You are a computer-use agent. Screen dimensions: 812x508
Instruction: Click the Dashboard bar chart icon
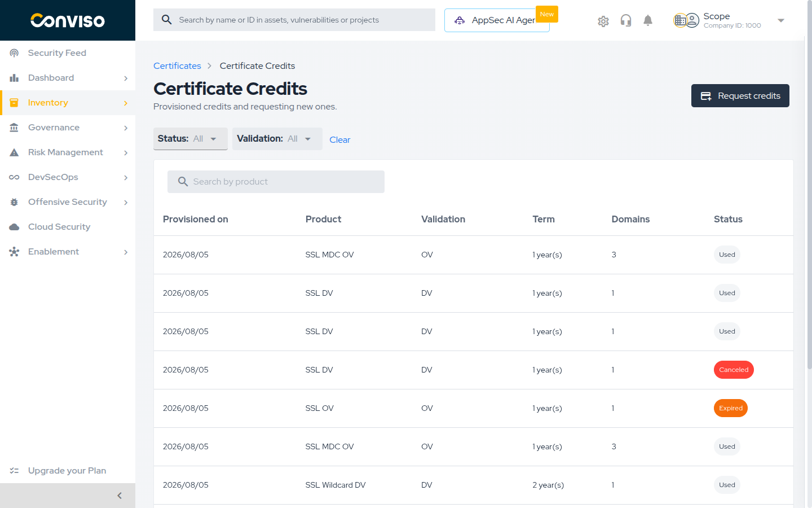[x=14, y=78]
